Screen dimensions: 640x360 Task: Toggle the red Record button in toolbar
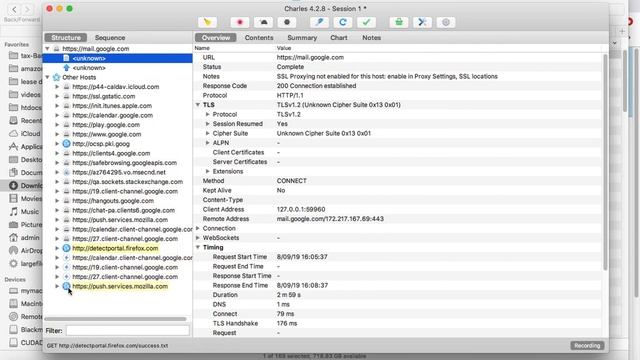click(240, 22)
